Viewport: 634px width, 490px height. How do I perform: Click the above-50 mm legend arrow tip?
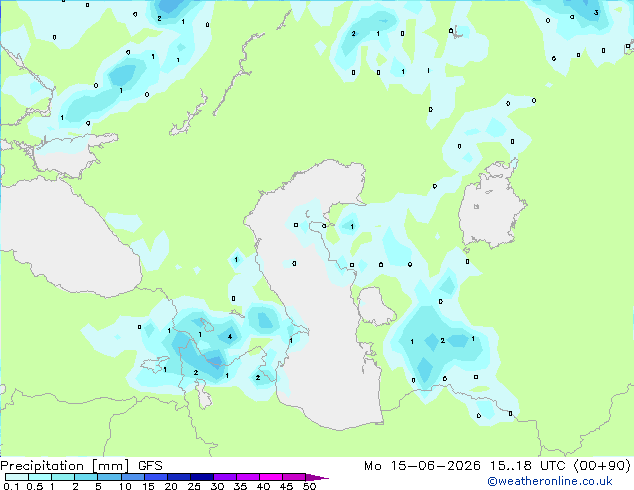pos(317,477)
